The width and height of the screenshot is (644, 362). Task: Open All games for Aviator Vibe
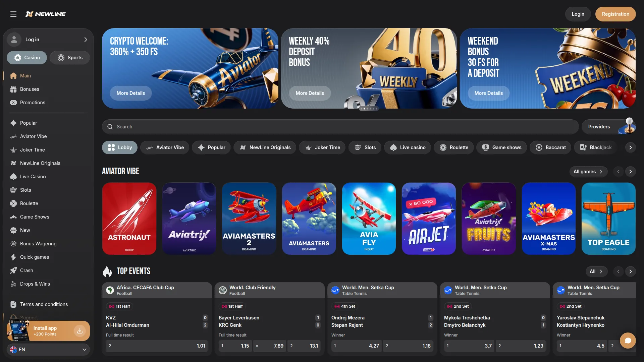click(x=588, y=172)
